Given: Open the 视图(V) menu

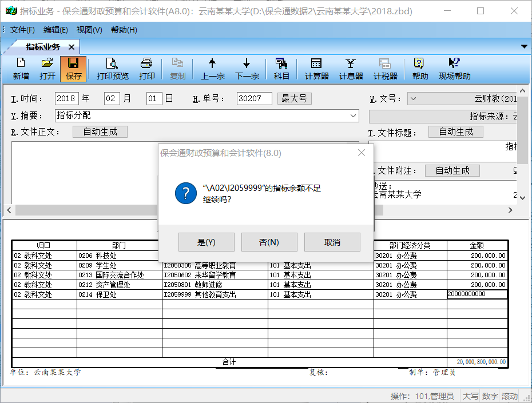Looking at the screenshot, I should click(x=89, y=30).
